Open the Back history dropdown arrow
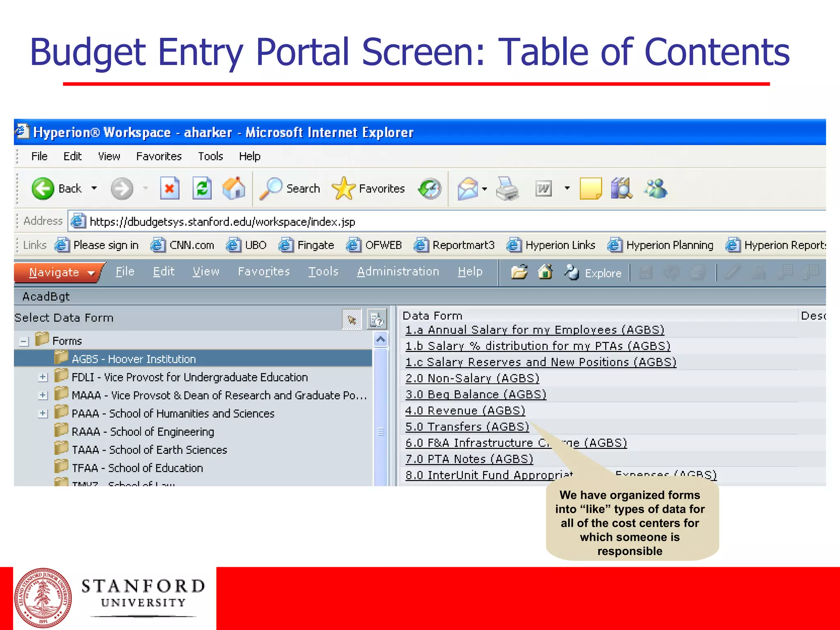This screenshot has height=630, width=840. pos(94,188)
